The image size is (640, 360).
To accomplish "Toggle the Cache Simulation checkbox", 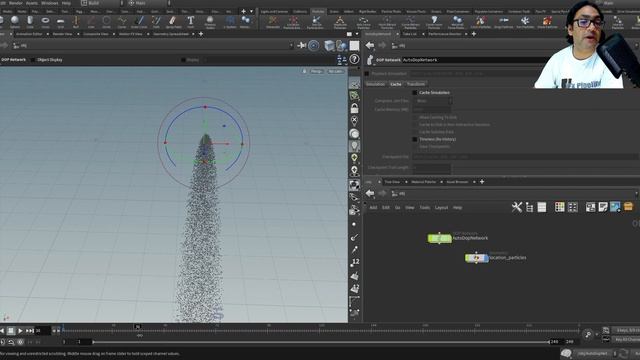I will 415,93.
